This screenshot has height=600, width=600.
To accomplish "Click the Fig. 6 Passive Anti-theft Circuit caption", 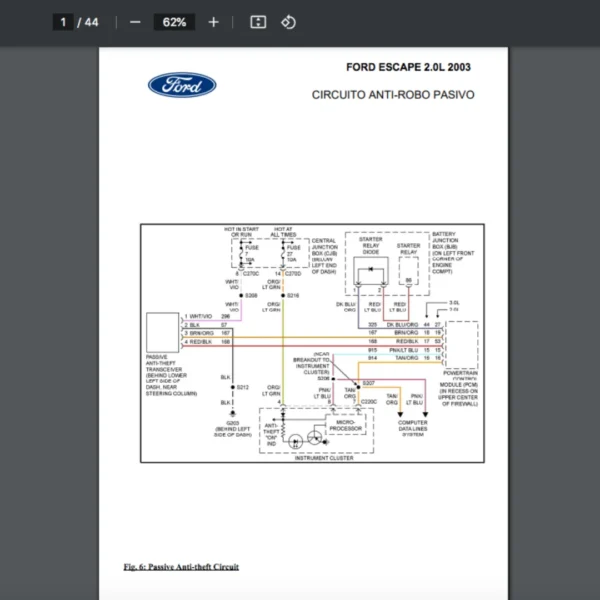I will coord(181,567).
